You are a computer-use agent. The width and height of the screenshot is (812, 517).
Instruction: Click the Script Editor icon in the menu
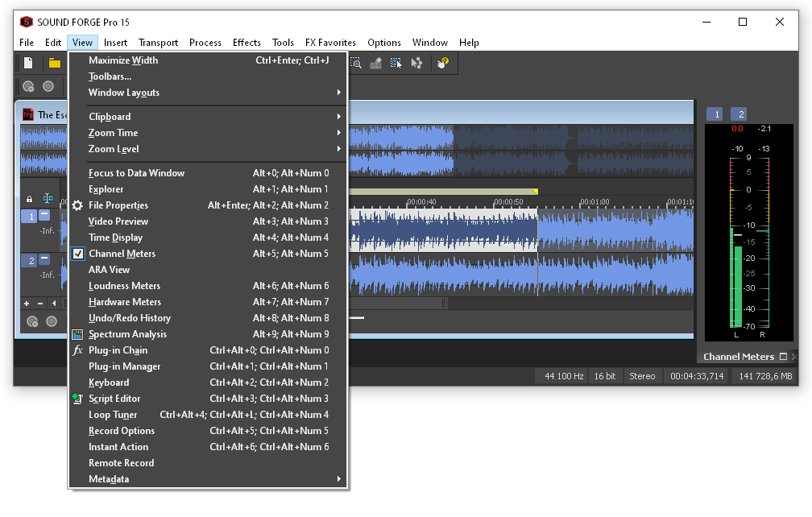(77, 398)
